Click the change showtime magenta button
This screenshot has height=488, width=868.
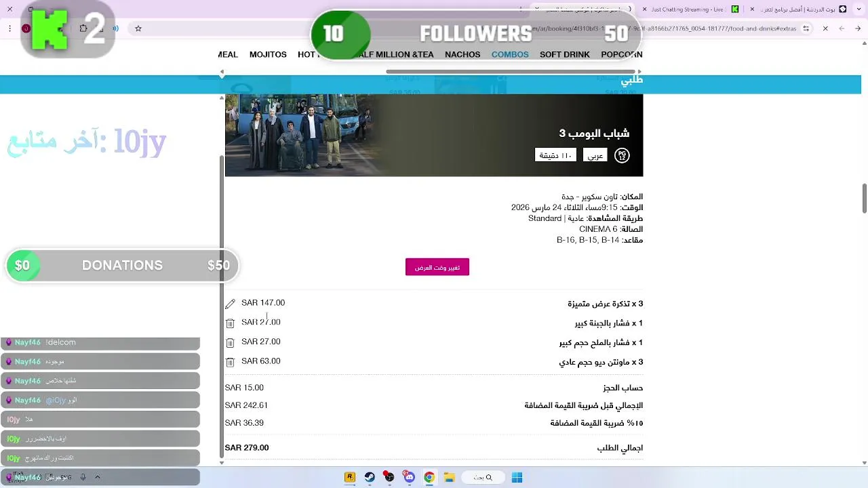437,267
